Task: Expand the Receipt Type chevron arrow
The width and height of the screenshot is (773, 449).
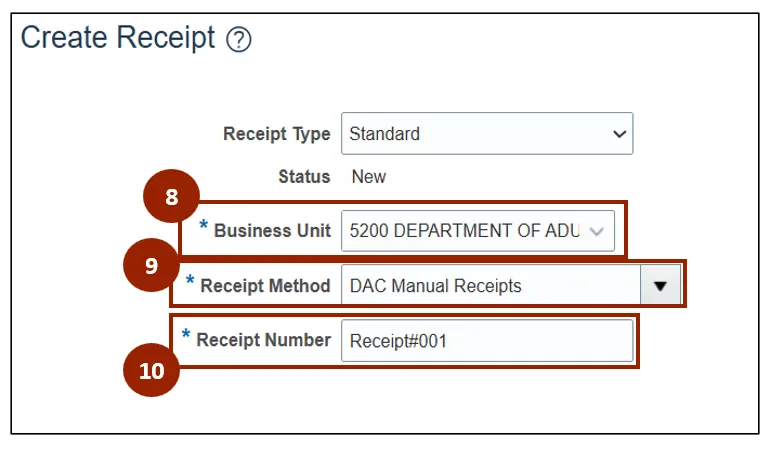Action: [x=620, y=134]
